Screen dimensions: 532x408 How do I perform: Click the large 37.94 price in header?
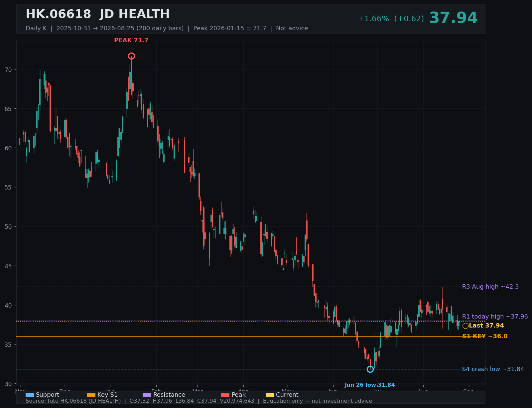[x=453, y=18]
